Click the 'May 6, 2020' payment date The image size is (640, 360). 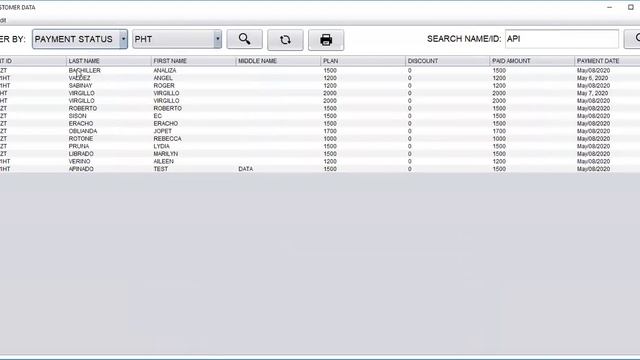(592, 78)
